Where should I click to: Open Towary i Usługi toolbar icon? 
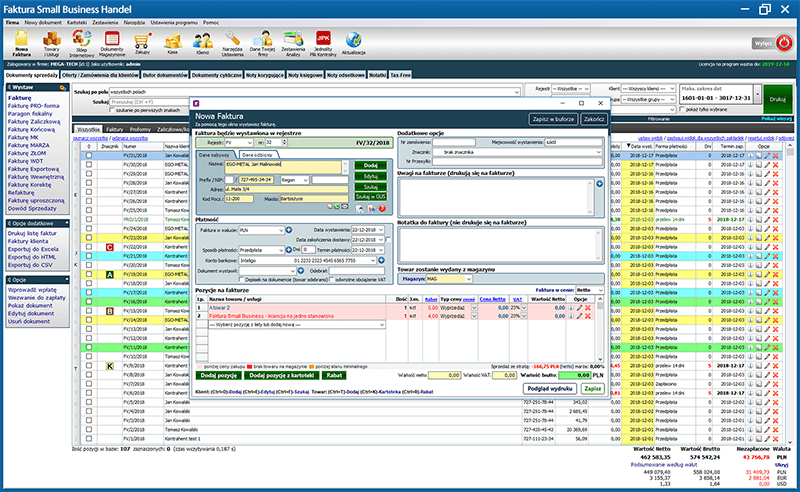[52, 43]
